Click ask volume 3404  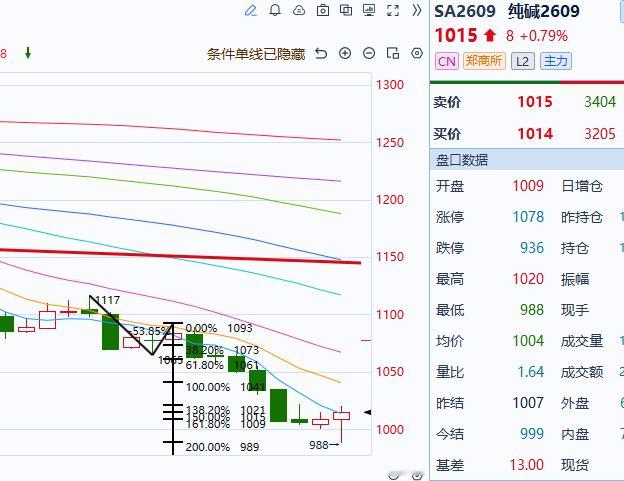click(600, 102)
